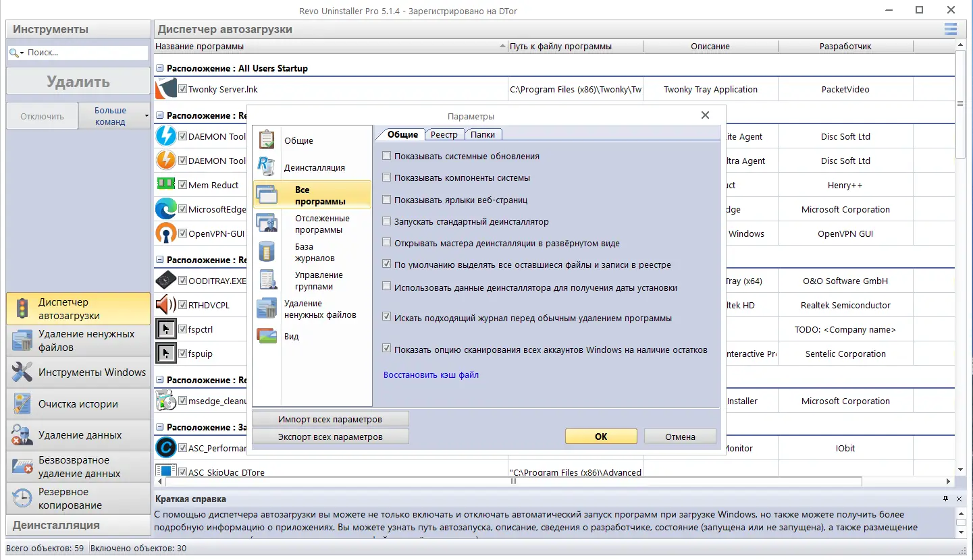Click the large Удалить button
The image size is (973, 560).
78,81
